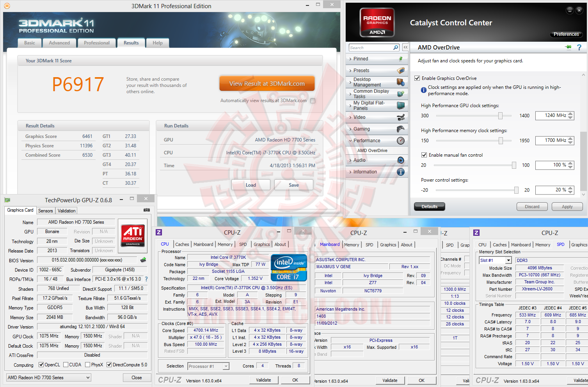Click the memory clock 1700 MHz spinner arrows
588x387 pixels.
point(570,140)
